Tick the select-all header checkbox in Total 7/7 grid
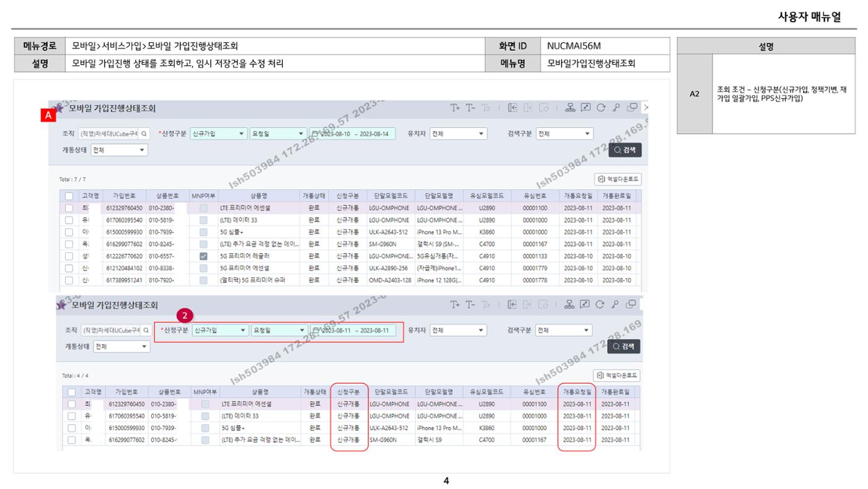This screenshot has height=489, width=868. coord(69,195)
